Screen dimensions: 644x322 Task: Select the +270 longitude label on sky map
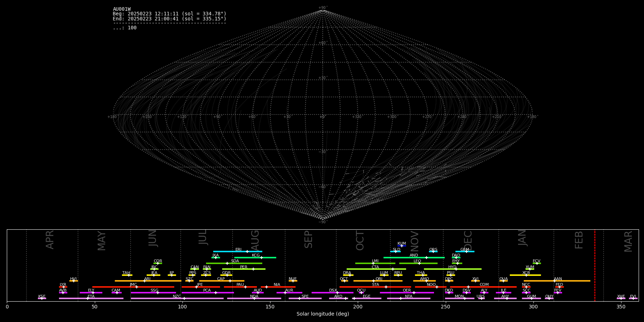click(x=427, y=117)
